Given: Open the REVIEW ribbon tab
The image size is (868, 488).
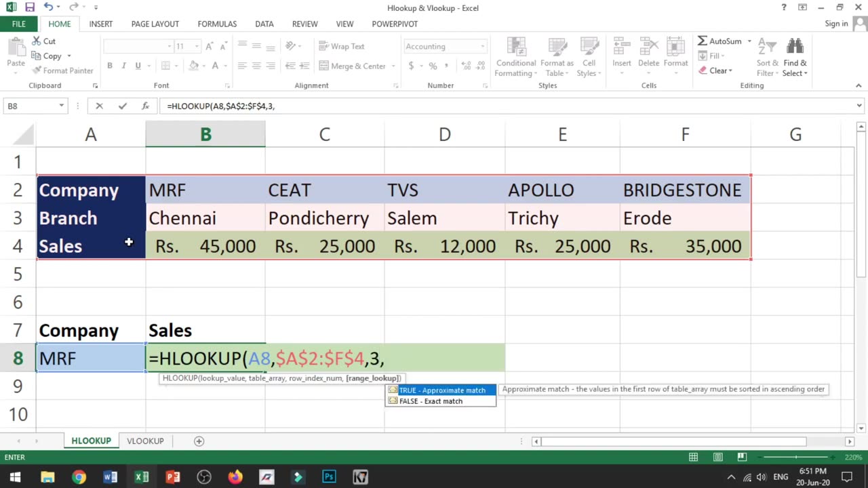Looking at the screenshot, I should click(x=304, y=24).
